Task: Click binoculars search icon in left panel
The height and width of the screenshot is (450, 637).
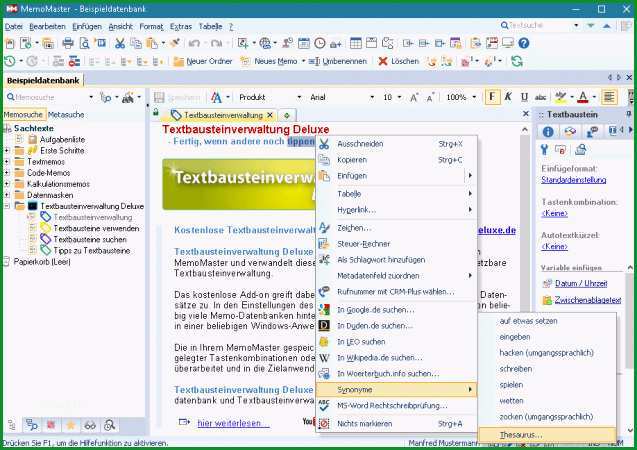Action: point(128,97)
